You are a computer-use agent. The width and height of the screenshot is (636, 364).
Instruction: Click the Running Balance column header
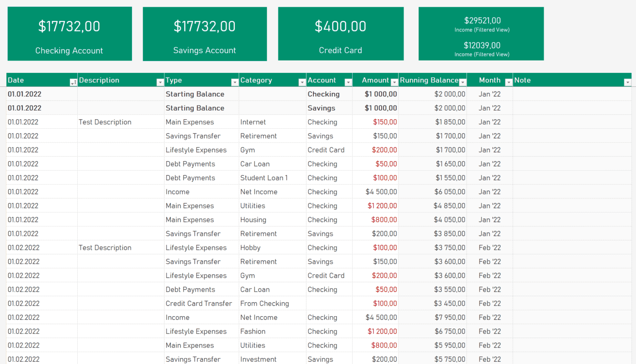click(429, 80)
